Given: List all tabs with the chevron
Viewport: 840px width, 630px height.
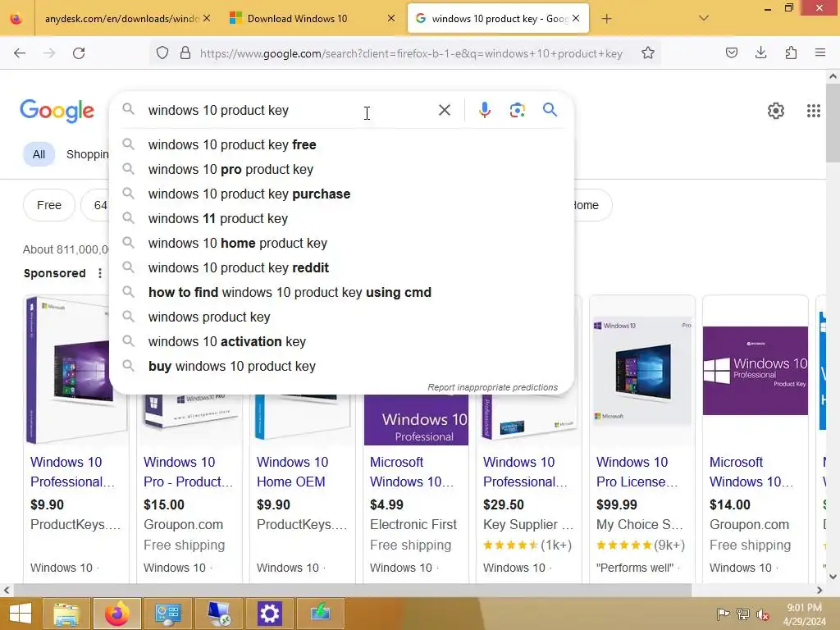Looking at the screenshot, I should pyautogui.click(x=704, y=18).
